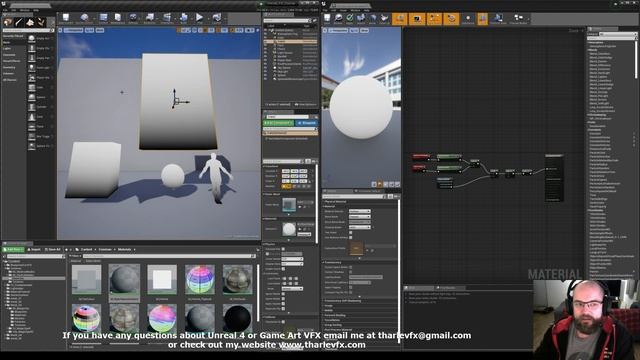This screenshot has height=360, width=640.
Task: Toggle Live Nodes in Material Editor toolbar
Action: point(434,19)
